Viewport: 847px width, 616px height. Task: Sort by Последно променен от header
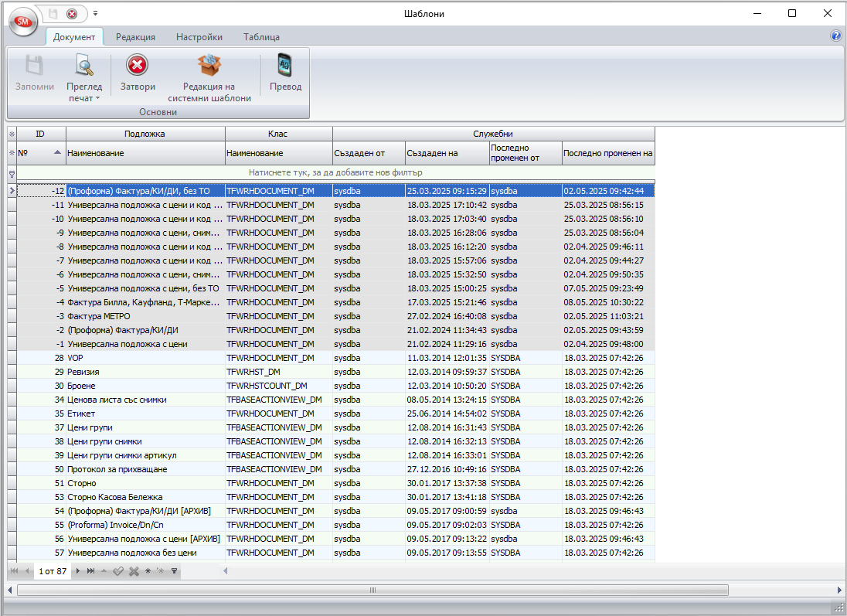point(526,153)
